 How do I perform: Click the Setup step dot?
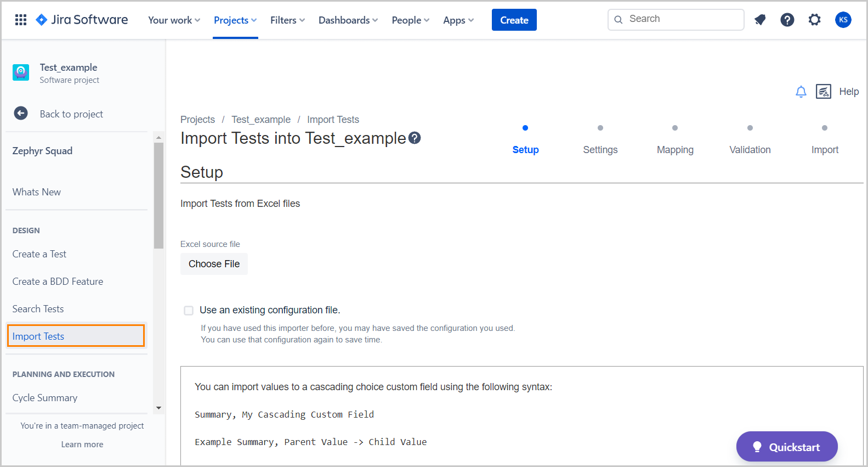[525, 128]
